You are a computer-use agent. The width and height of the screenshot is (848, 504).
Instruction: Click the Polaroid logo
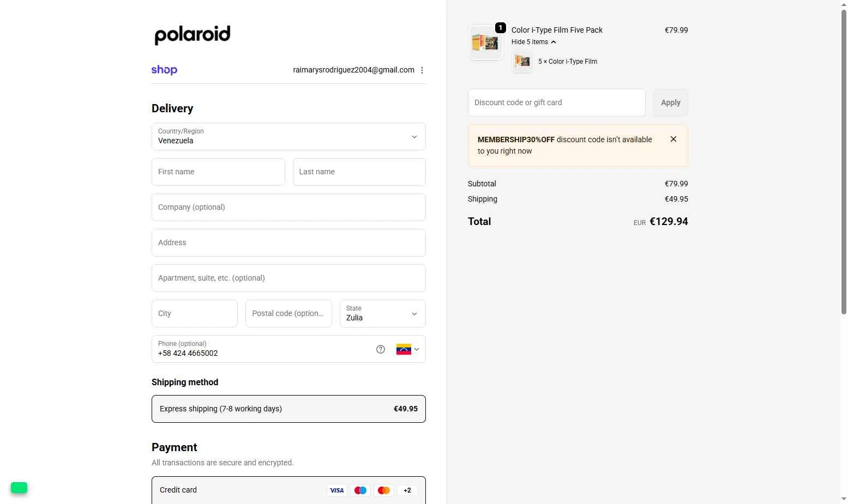(x=193, y=35)
